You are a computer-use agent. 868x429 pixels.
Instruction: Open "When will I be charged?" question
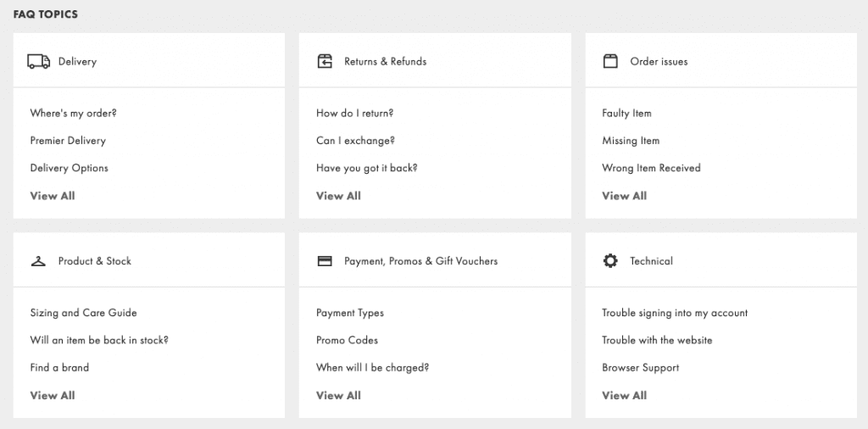coord(373,368)
